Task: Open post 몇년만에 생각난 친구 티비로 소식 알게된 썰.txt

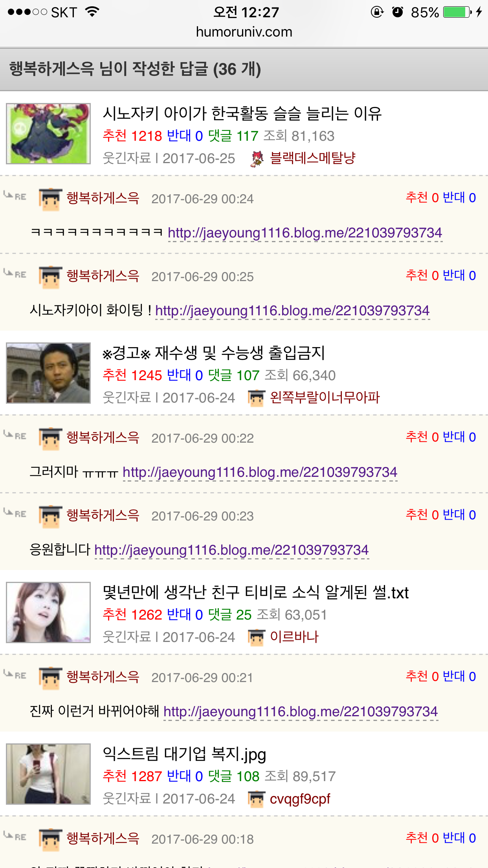Action: [x=255, y=592]
